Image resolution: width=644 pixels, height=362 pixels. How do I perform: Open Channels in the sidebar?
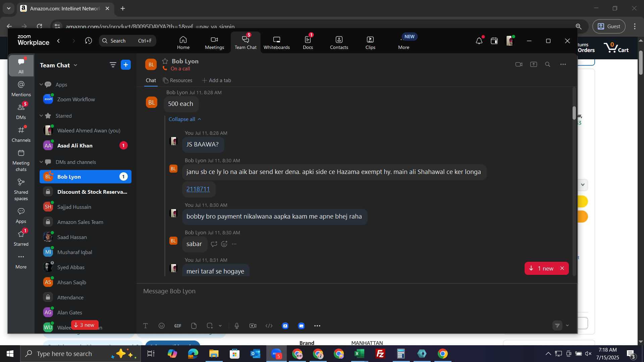click(21, 134)
